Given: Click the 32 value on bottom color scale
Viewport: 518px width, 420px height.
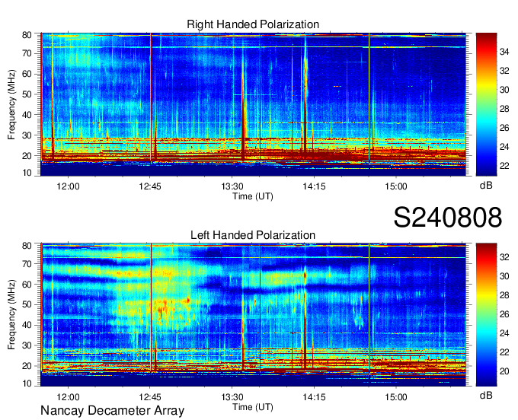Looking at the screenshot, I should pyautogui.click(x=504, y=257).
